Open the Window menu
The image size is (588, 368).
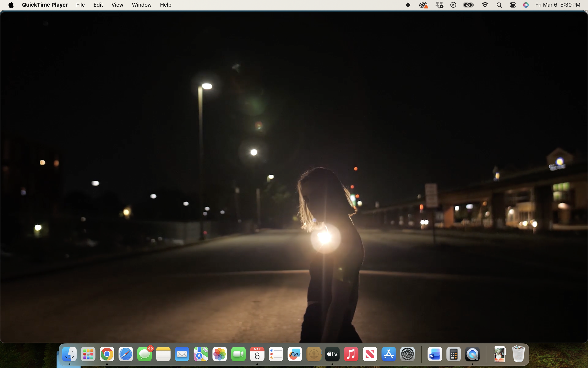click(141, 5)
